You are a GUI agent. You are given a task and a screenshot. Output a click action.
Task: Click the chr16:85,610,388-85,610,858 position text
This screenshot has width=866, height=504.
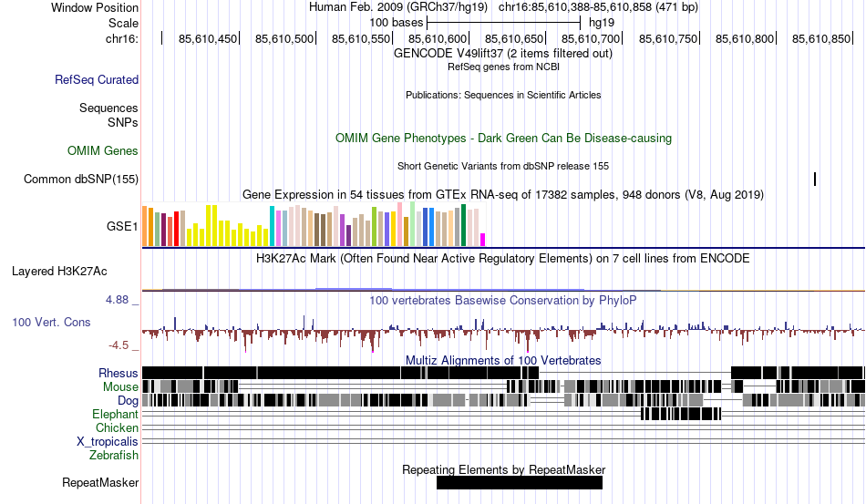(575, 7)
